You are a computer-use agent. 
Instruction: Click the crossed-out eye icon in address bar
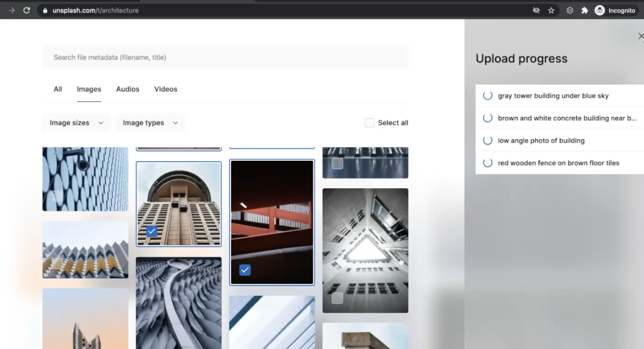click(536, 10)
